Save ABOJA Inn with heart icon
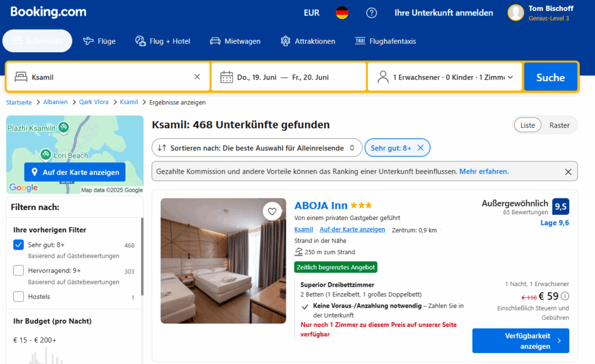The width and height of the screenshot is (595, 364). point(272,211)
